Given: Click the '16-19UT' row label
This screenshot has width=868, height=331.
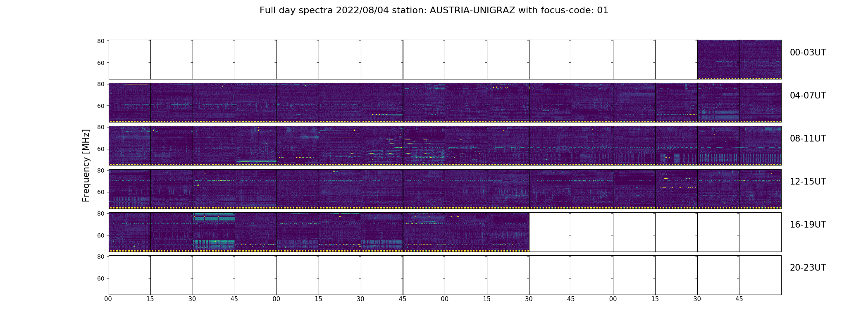Looking at the screenshot, I should click(808, 225).
